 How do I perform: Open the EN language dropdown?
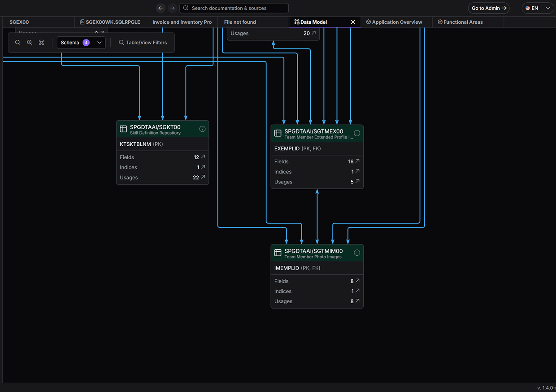[x=537, y=8]
